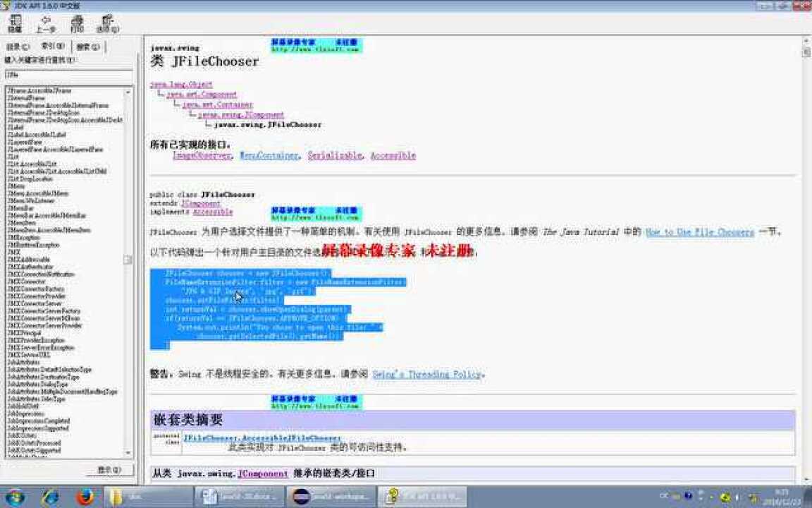This screenshot has width=812, height=508.
Task: Open the ImageObserver interface link
Action: click(202, 155)
